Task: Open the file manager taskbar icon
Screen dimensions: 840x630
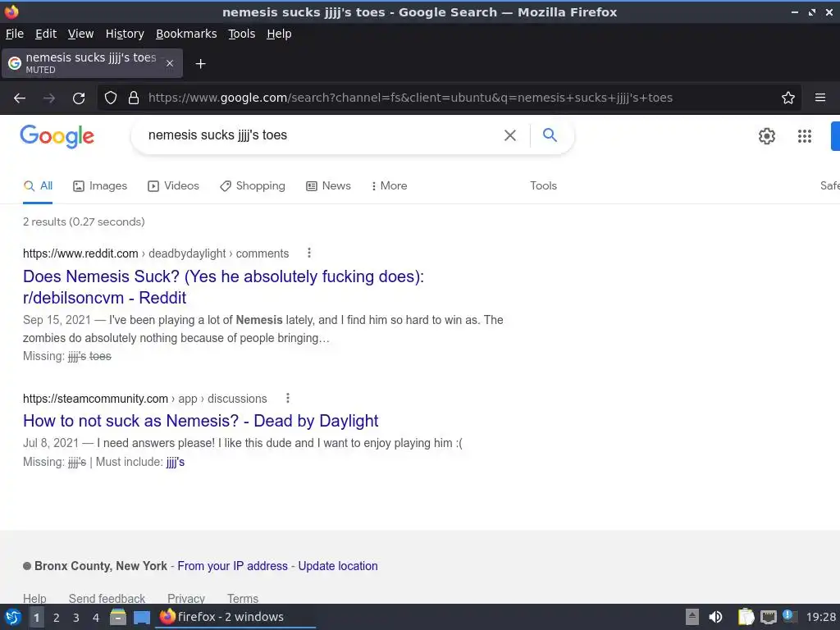Action: 118,617
